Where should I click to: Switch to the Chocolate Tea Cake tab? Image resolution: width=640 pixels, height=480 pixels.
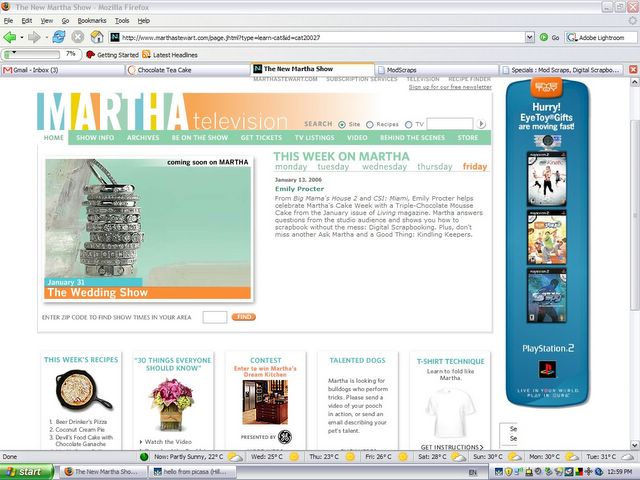coord(187,70)
